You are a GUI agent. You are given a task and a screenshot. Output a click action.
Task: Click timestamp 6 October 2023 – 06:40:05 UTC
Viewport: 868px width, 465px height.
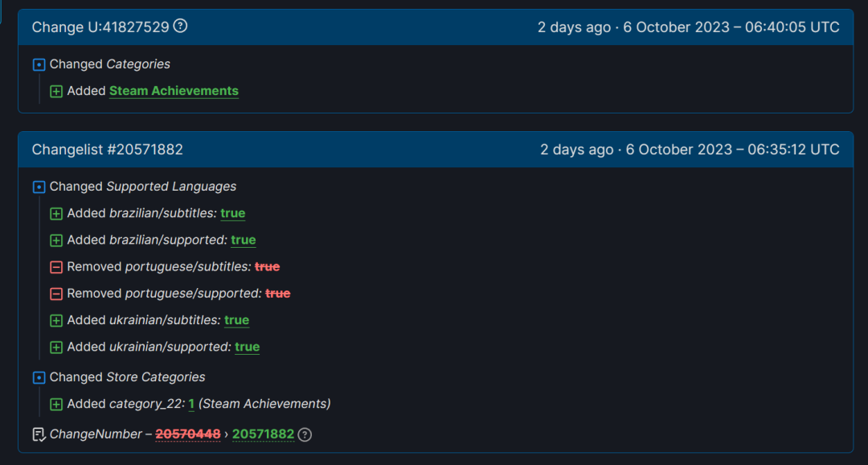(x=731, y=27)
